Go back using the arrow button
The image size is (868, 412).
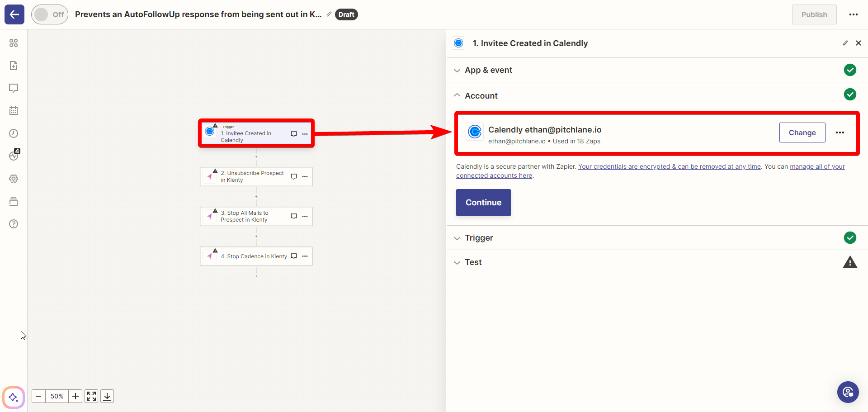[14, 14]
